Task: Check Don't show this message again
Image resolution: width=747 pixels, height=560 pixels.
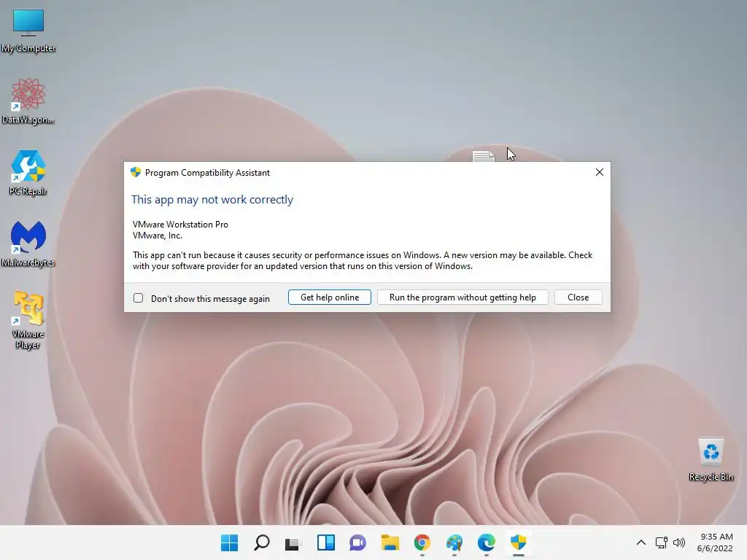Action: [138, 298]
